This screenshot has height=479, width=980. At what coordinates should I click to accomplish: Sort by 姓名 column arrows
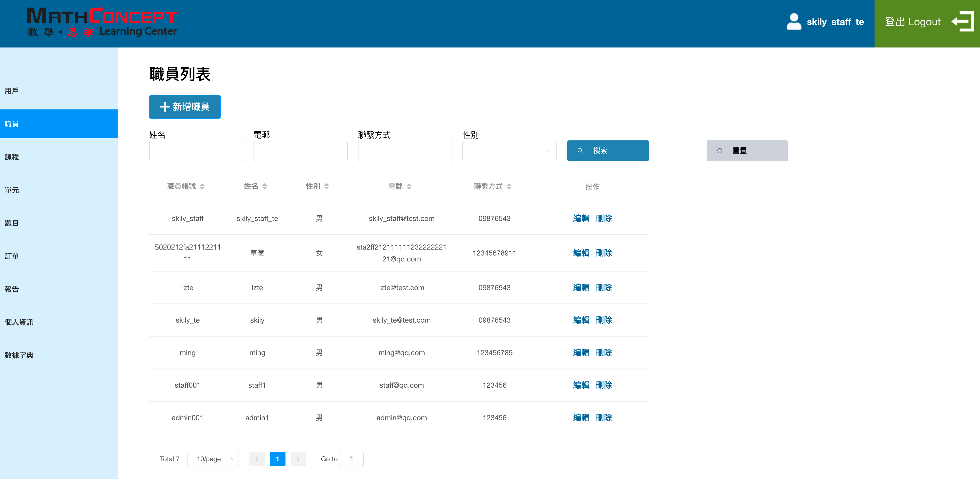265,186
